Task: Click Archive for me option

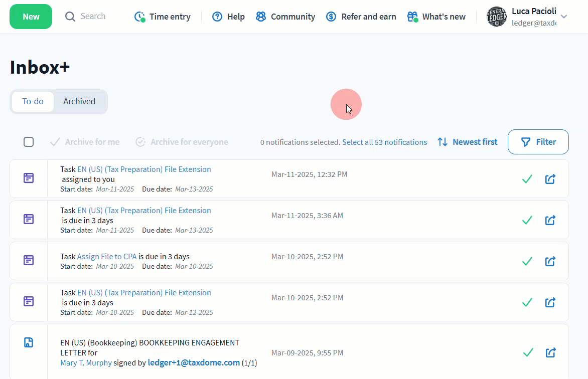Action: (x=85, y=142)
